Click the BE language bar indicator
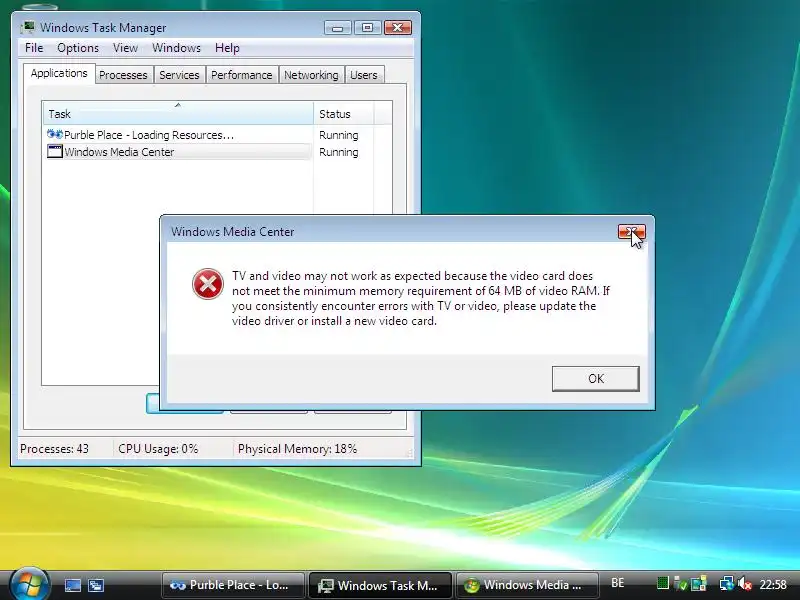This screenshot has width=800, height=600. coord(617,583)
